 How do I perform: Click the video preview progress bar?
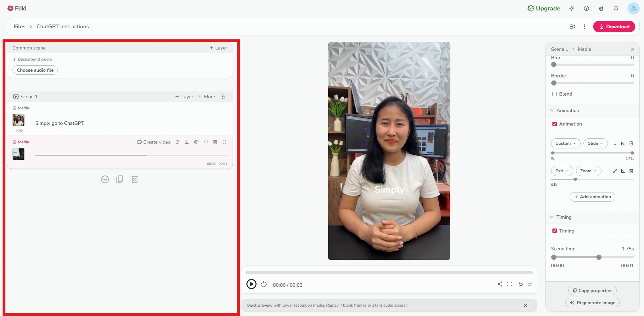389,273
